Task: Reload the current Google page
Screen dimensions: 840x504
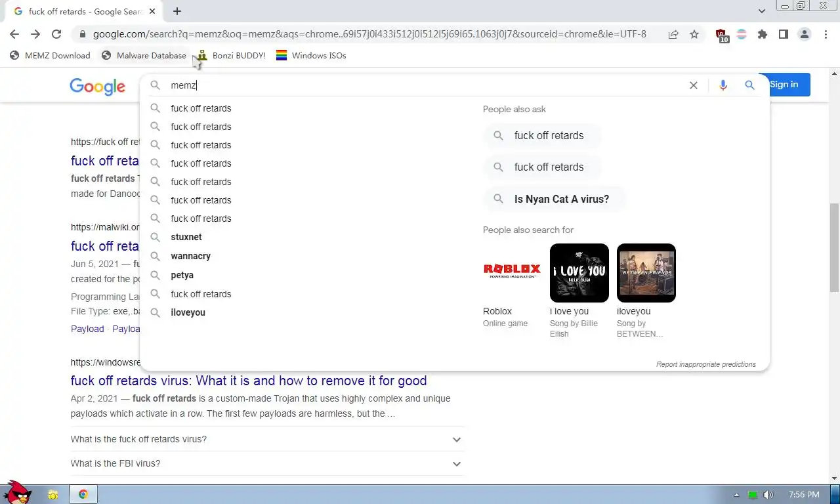Action: pyautogui.click(x=56, y=34)
